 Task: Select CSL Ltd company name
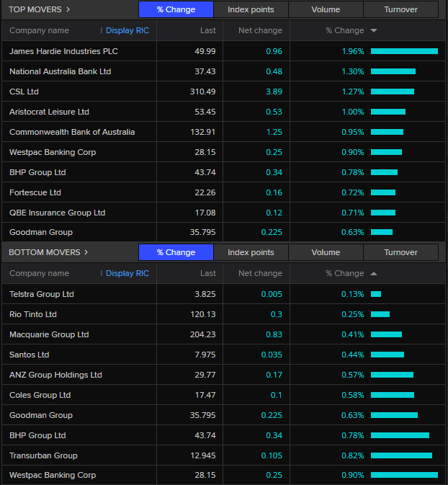click(x=24, y=92)
